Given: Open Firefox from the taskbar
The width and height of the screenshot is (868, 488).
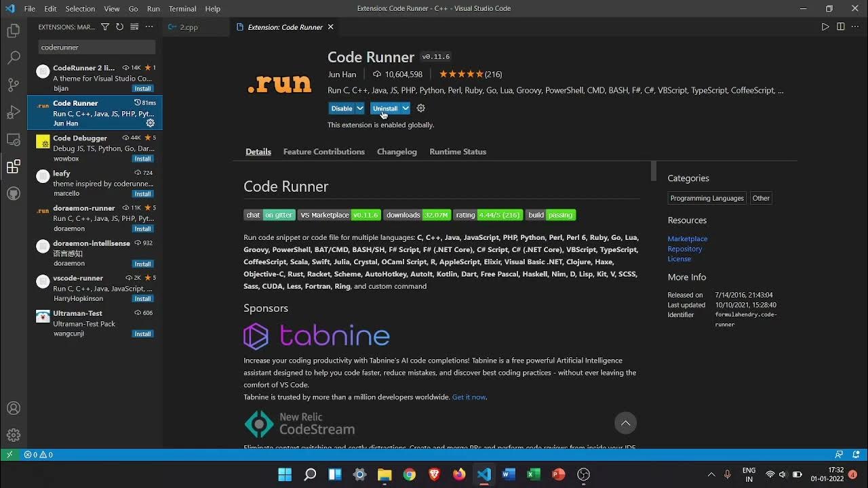Looking at the screenshot, I should [459, 474].
